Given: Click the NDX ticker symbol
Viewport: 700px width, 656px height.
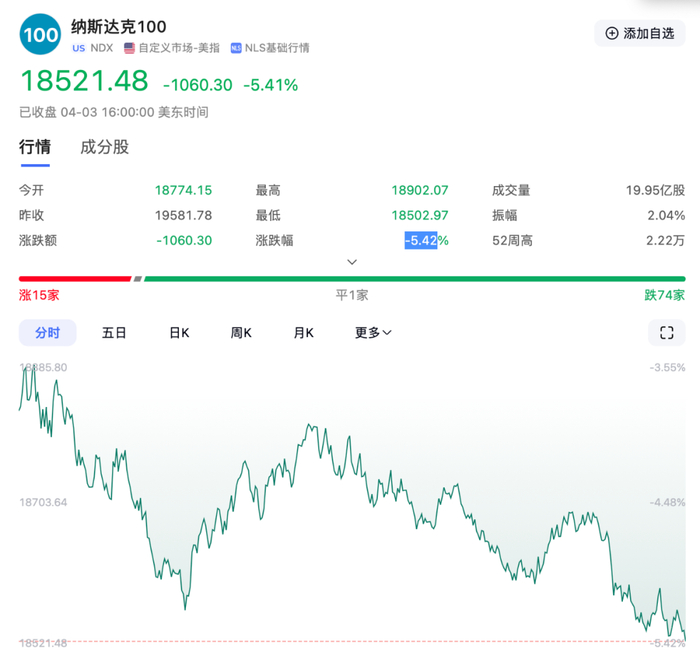Looking at the screenshot, I should (101, 48).
